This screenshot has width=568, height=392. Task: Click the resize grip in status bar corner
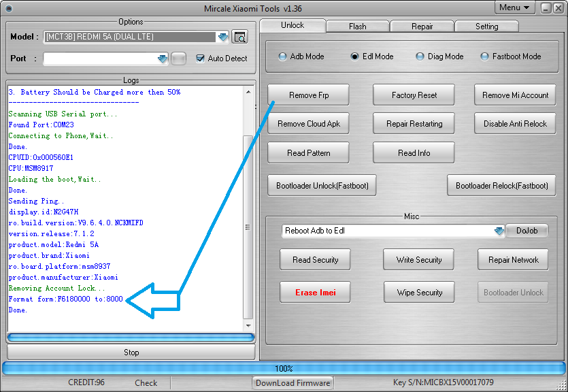click(x=561, y=385)
